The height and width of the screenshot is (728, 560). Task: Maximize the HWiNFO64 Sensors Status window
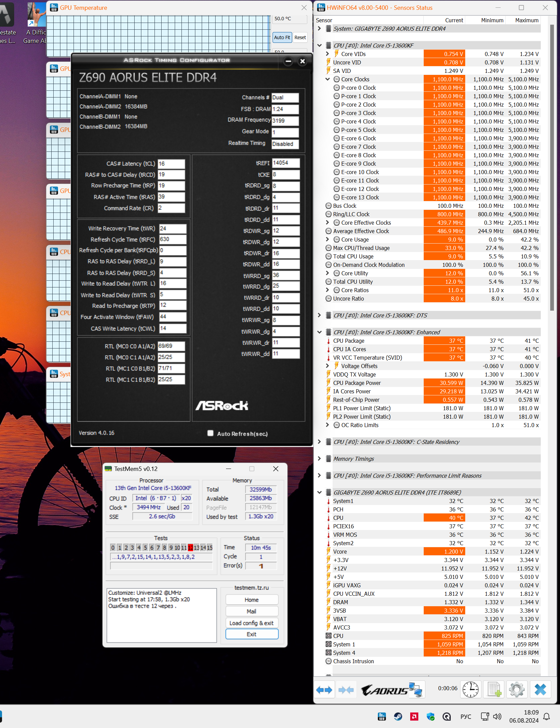pyautogui.click(x=521, y=7)
